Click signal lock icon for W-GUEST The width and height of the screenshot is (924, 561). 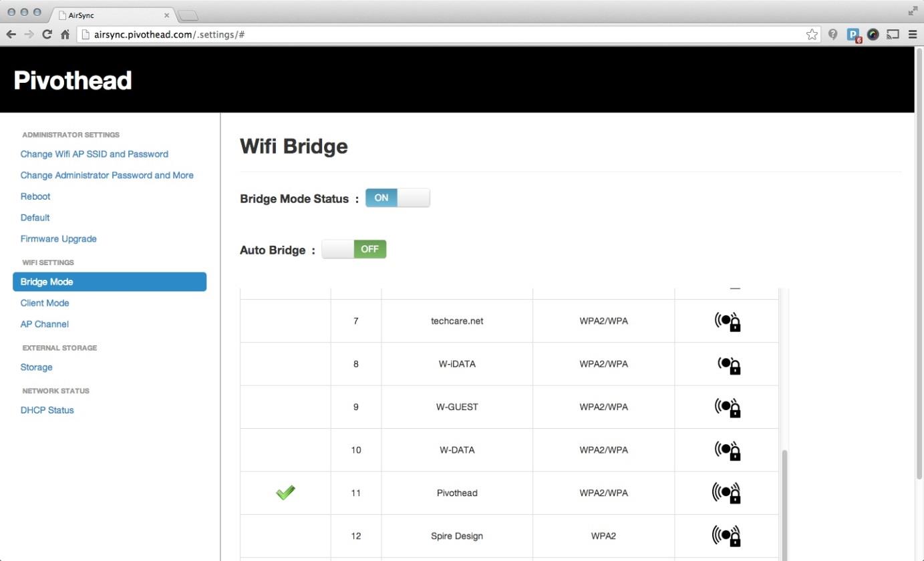(x=728, y=407)
